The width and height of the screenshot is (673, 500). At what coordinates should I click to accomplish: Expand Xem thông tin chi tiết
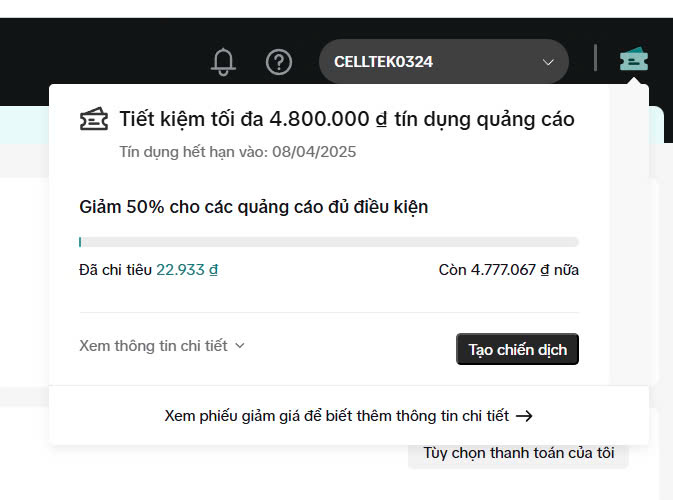(x=162, y=346)
